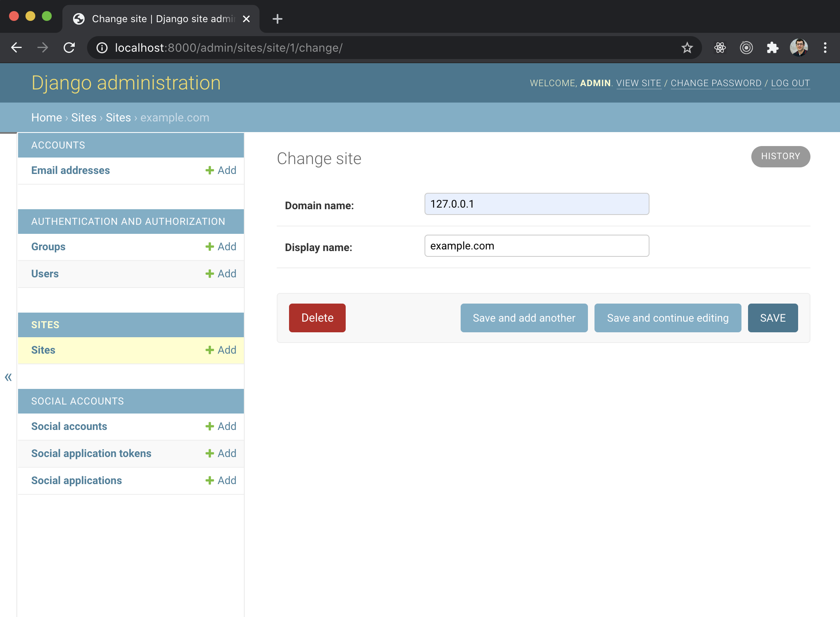Viewport: 840px width, 617px height.
Task: Open the Chrome extensions puzzle icon
Action: point(772,48)
